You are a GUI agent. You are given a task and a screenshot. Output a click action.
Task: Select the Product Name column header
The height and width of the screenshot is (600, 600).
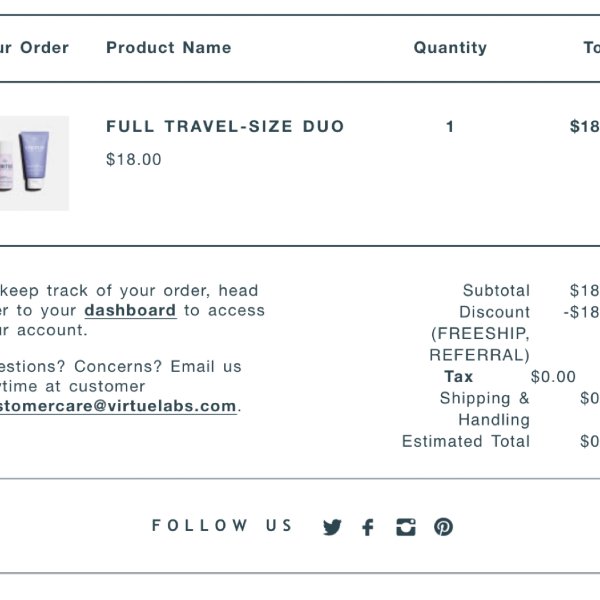click(169, 47)
